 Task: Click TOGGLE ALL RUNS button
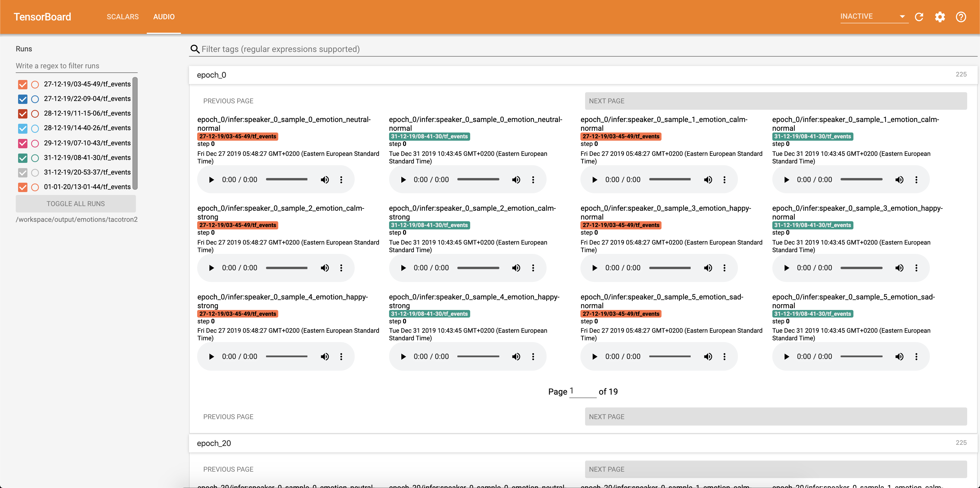76,204
